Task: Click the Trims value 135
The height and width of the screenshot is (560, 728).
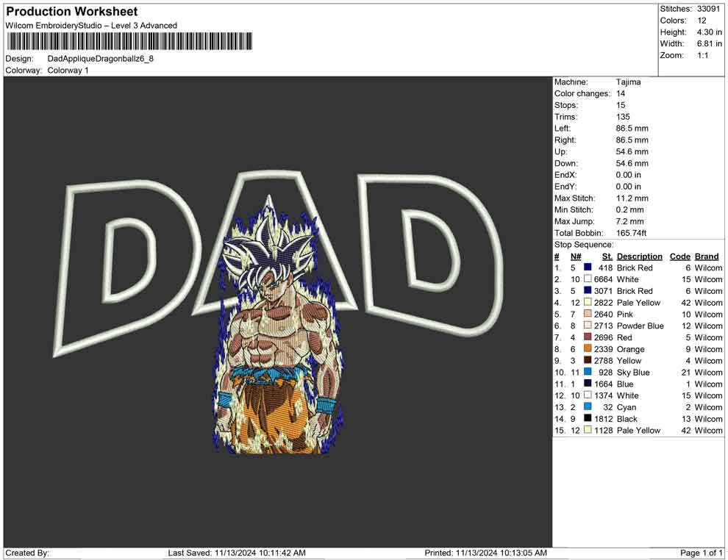Action: click(623, 116)
